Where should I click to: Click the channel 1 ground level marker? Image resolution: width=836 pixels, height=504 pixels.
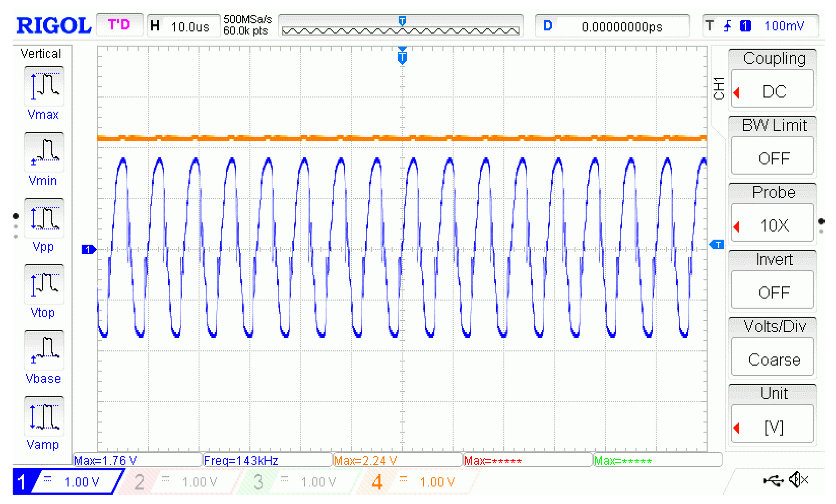click(89, 249)
